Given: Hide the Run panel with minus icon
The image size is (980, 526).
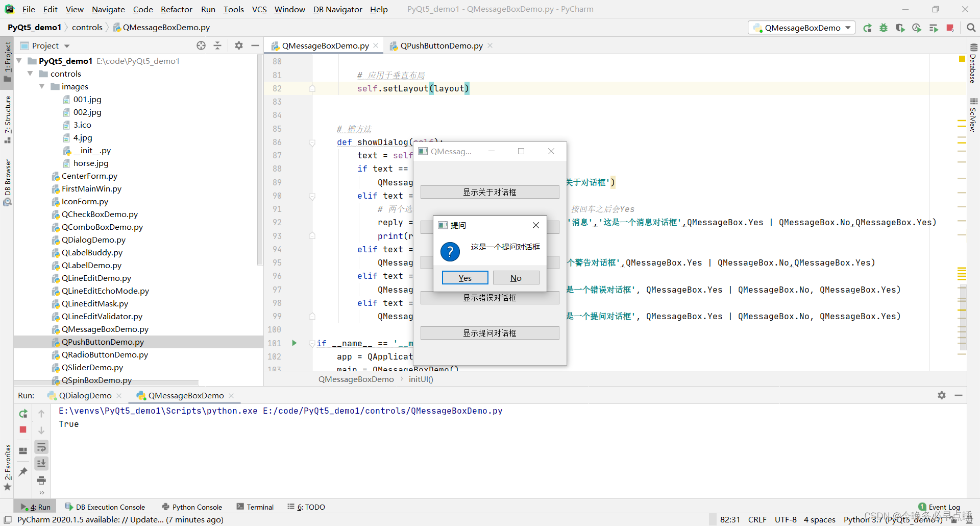Looking at the screenshot, I should 959,395.
